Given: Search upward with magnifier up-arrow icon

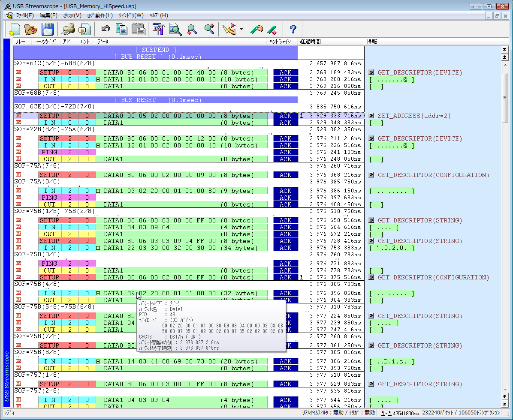Looking at the screenshot, I should (x=209, y=30).
